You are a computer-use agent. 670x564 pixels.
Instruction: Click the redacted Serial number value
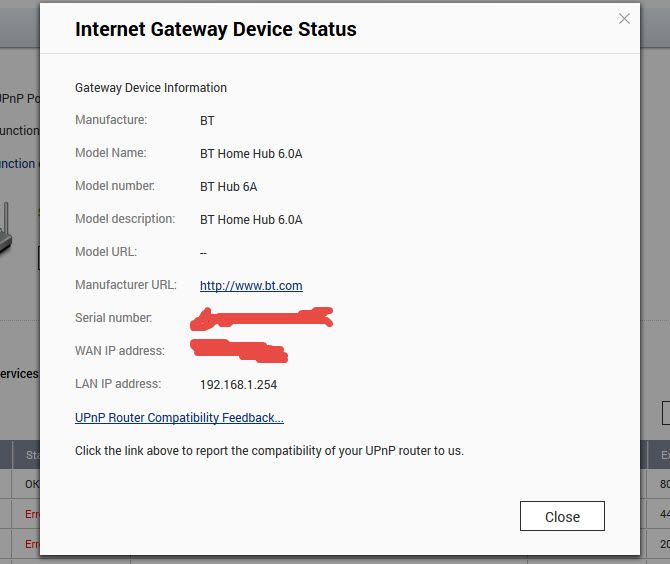(262, 319)
